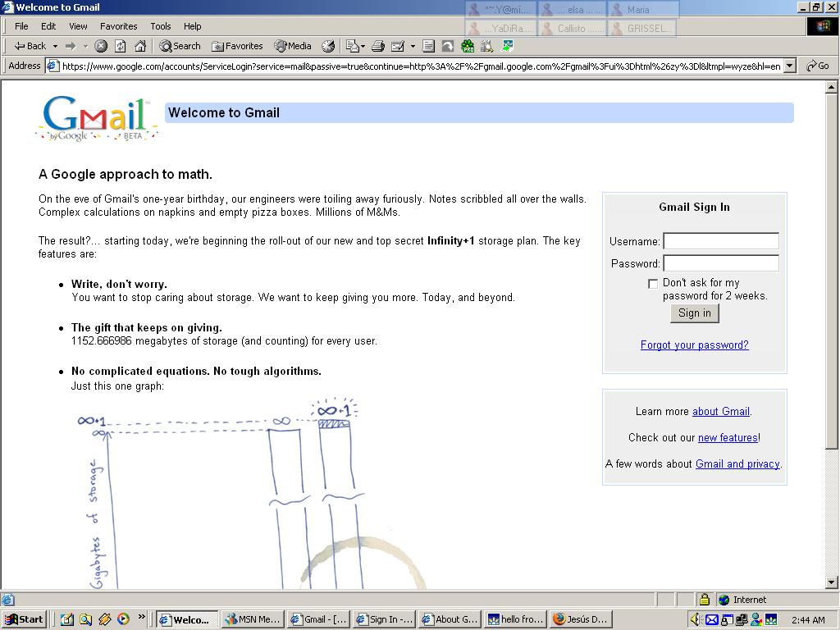
Task: Click the Windows logo throbber icon
Action: (822, 26)
